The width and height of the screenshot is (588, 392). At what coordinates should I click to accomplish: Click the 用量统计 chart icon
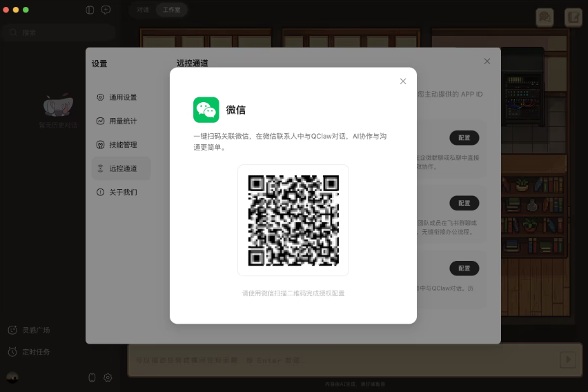pyautogui.click(x=100, y=121)
